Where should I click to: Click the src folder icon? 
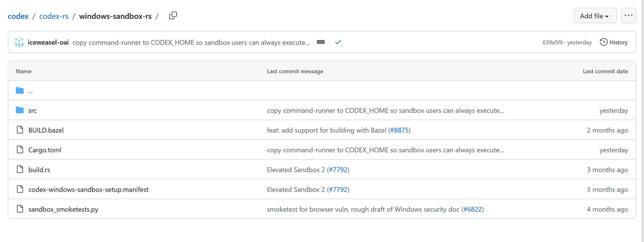tap(20, 110)
